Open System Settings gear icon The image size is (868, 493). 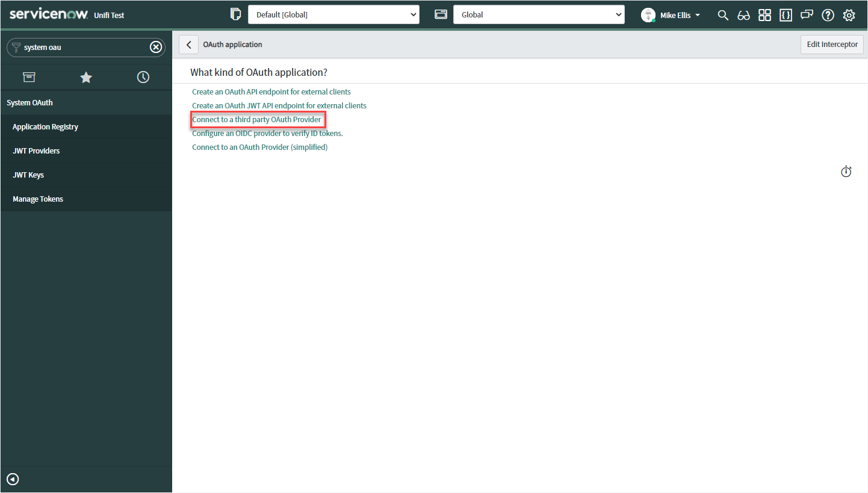(849, 15)
